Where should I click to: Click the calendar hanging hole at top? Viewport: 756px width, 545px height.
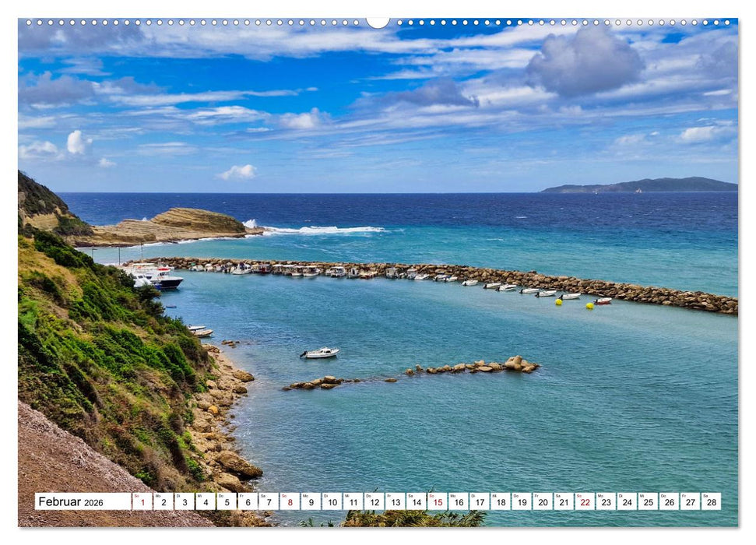(378, 22)
